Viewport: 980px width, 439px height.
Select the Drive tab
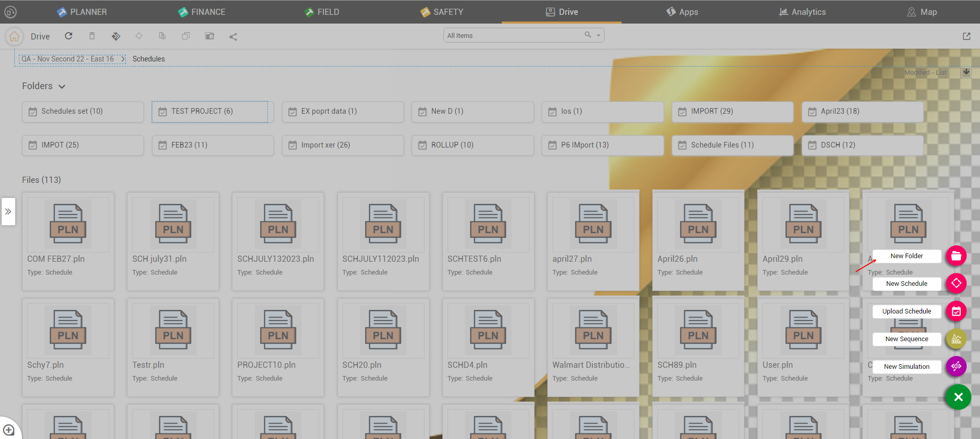pos(562,12)
